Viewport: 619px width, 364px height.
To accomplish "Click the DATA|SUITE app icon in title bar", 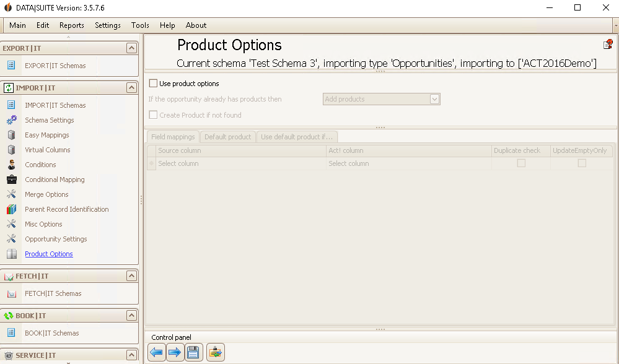I will [8, 7].
